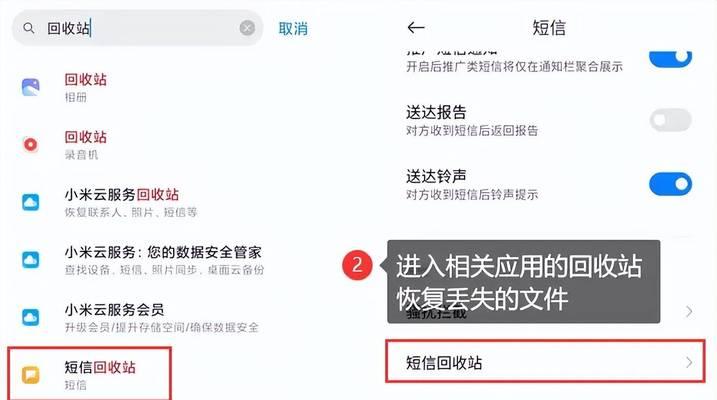
Task: Open the 录音机 recorder app icon
Action: (x=31, y=144)
